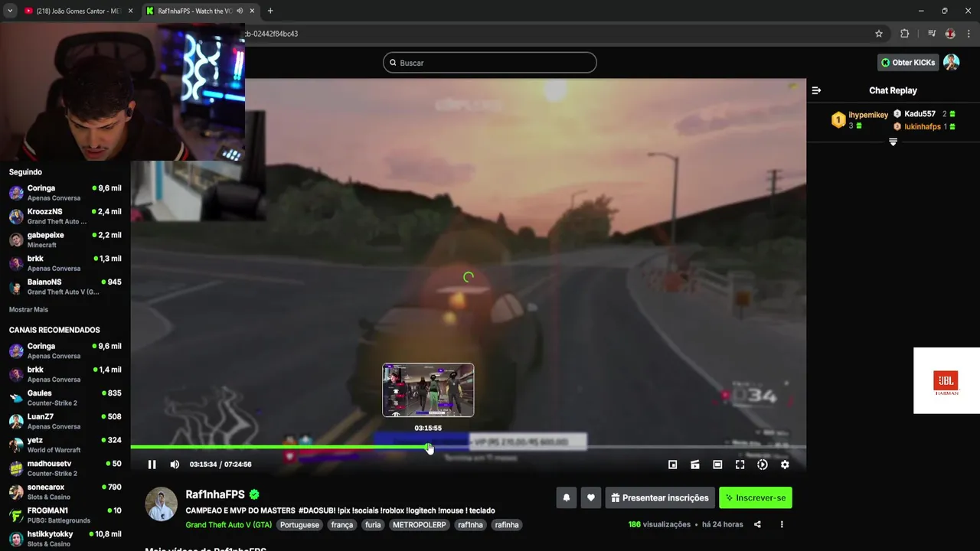Bookmark this page with star icon
980x551 pixels.
(x=879, y=34)
